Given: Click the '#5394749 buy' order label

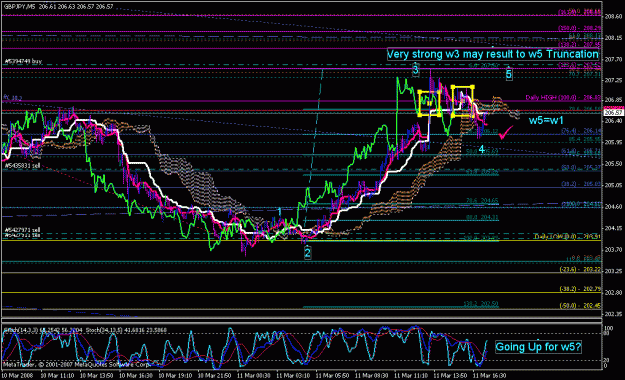Looking at the screenshot, I should pos(23,61).
